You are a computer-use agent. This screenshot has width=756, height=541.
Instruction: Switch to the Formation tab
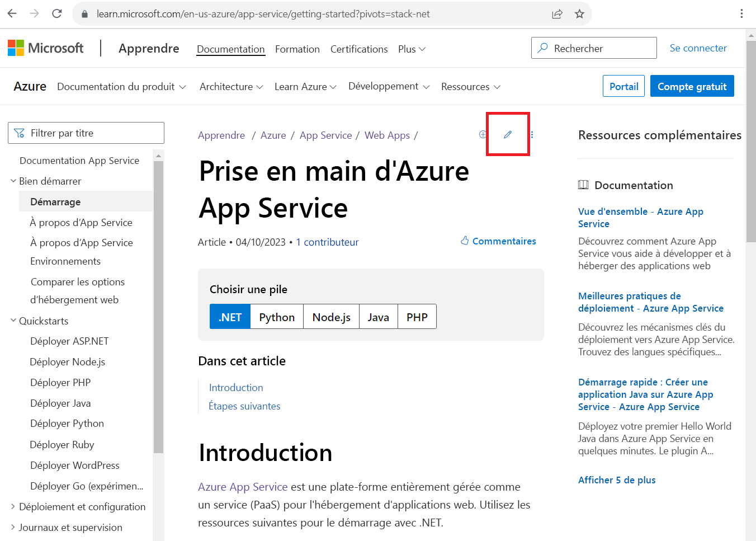[x=297, y=49]
